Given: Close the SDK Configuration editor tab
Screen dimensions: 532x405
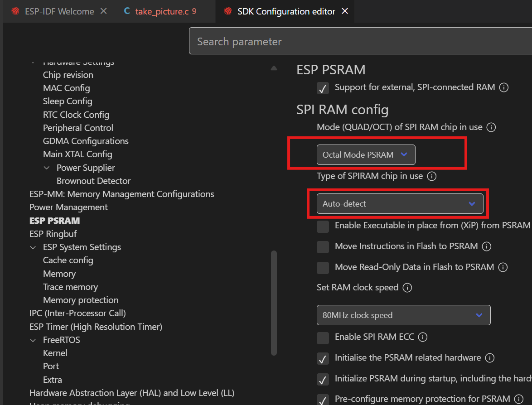Looking at the screenshot, I should click(x=345, y=11).
